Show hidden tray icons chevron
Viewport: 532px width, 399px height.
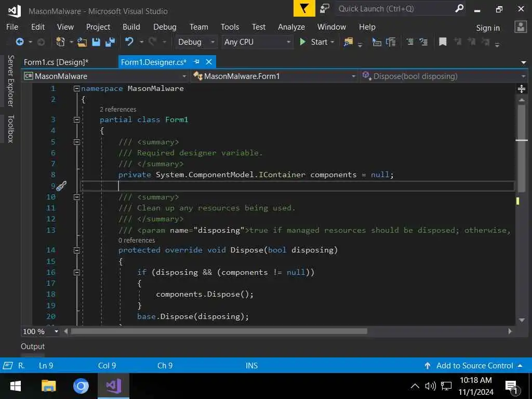coord(415,386)
